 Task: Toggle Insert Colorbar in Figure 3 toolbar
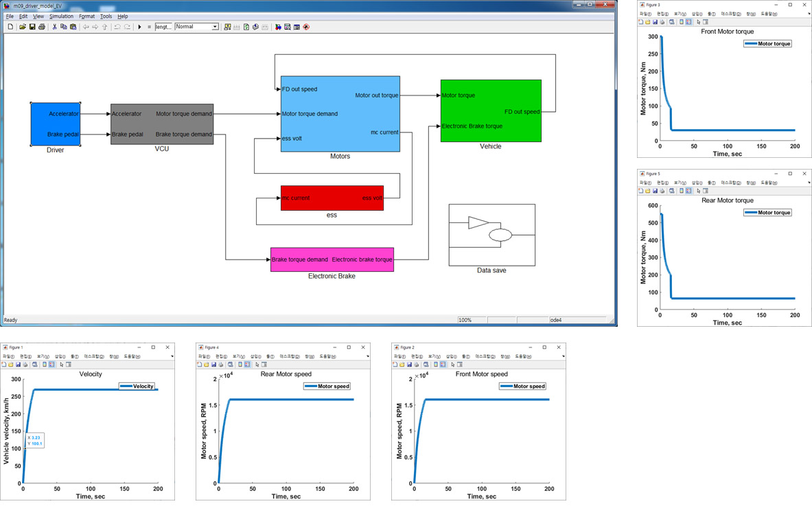681,22
